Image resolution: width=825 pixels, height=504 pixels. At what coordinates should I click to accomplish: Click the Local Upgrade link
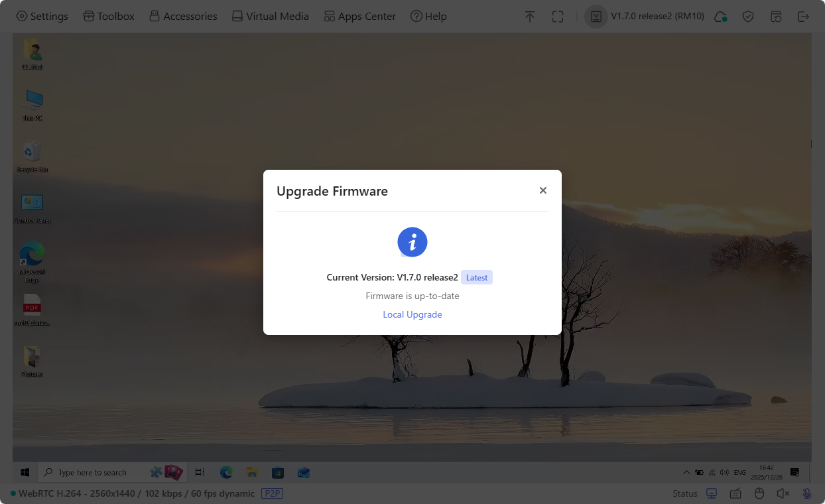(412, 314)
